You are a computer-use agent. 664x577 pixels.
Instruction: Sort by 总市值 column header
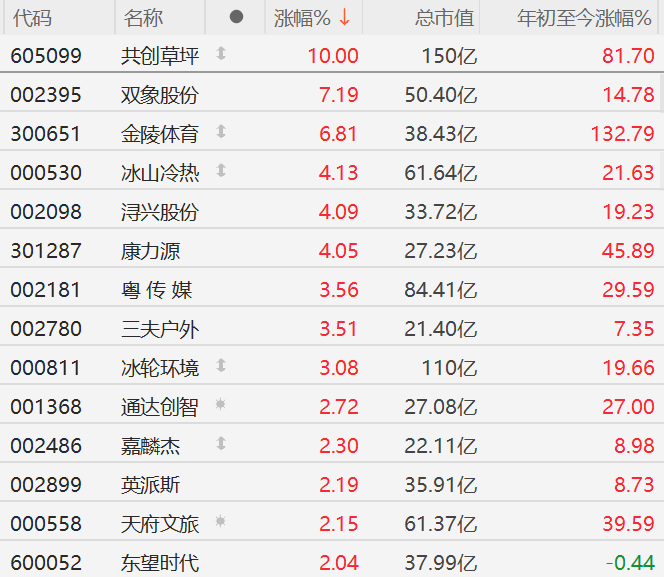point(444,18)
